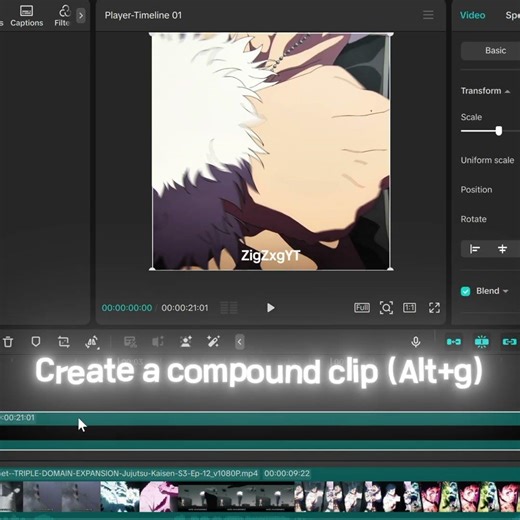
Task: Click the magic wand auto-edit icon
Action: point(213,342)
